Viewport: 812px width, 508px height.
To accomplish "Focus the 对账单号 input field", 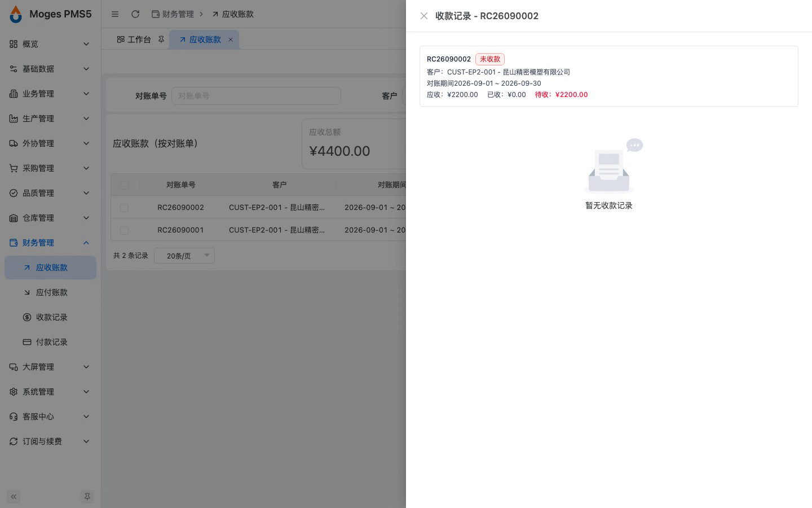I will [x=256, y=96].
